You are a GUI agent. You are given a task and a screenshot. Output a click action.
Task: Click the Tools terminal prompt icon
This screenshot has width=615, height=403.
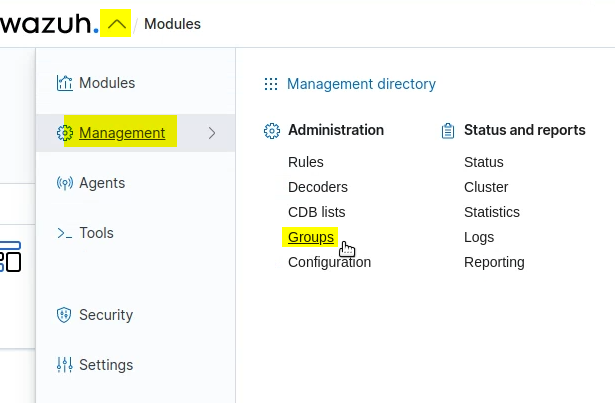tap(65, 233)
